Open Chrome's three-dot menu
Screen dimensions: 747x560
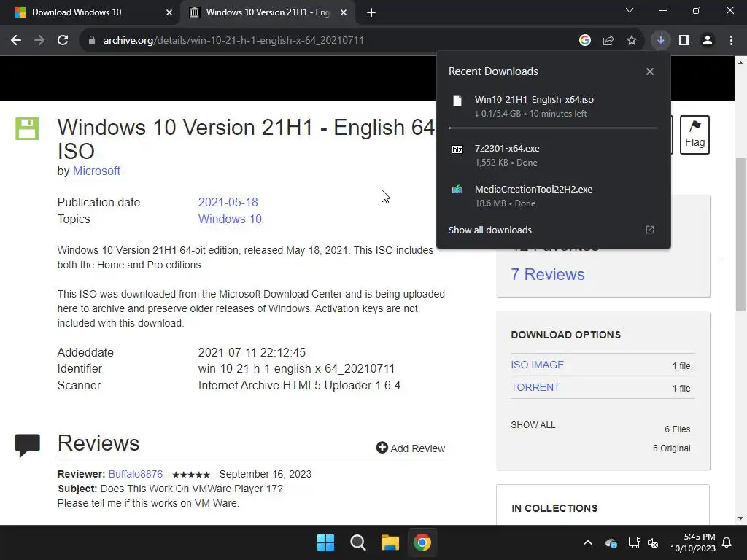pos(731,41)
